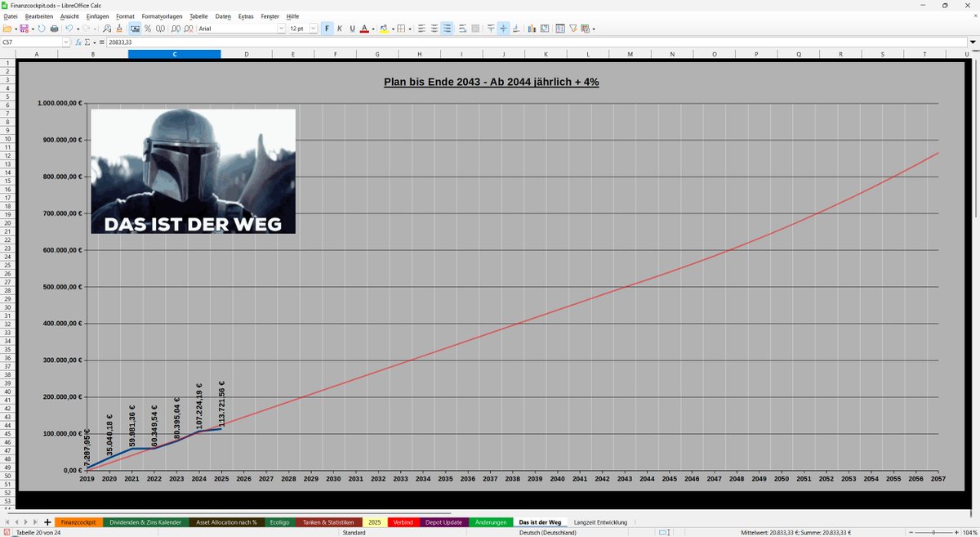Open Find and Replace magnifier icon
The width and height of the screenshot is (980, 537).
point(106,29)
